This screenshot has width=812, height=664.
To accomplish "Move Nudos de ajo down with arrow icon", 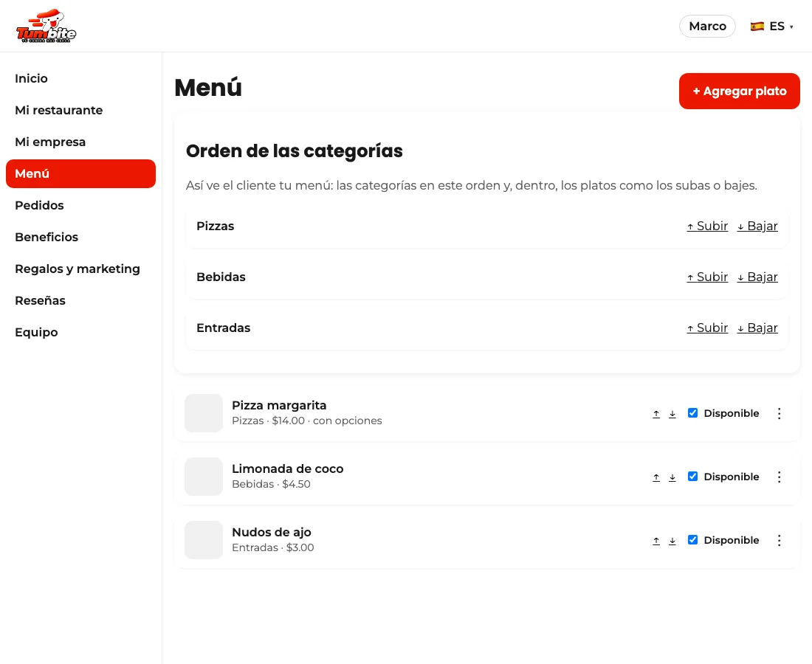I will (x=672, y=541).
